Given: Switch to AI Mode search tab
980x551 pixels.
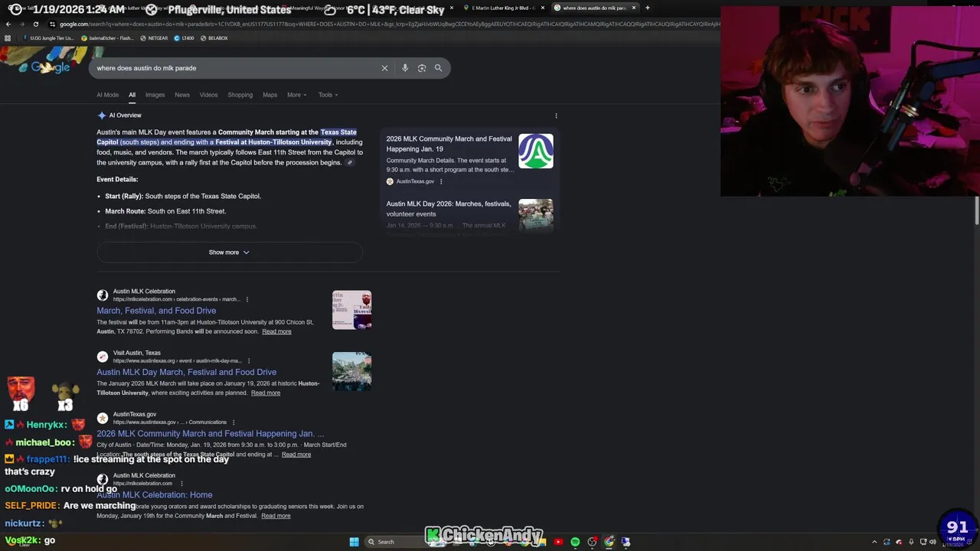Looking at the screenshot, I should pos(107,95).
